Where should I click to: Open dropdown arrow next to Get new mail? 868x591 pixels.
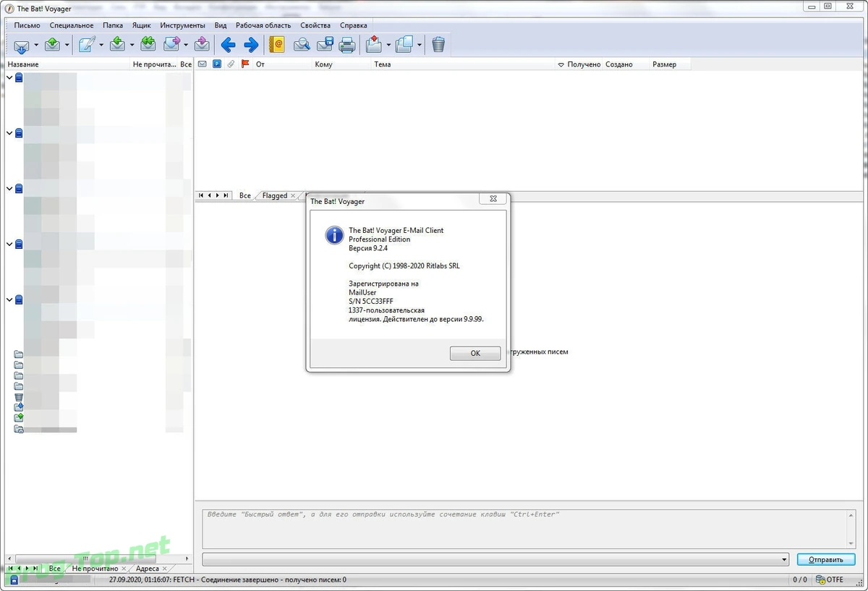(37, 45)
